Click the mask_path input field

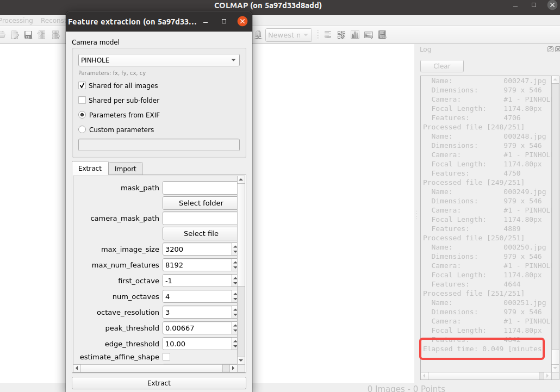200,188
